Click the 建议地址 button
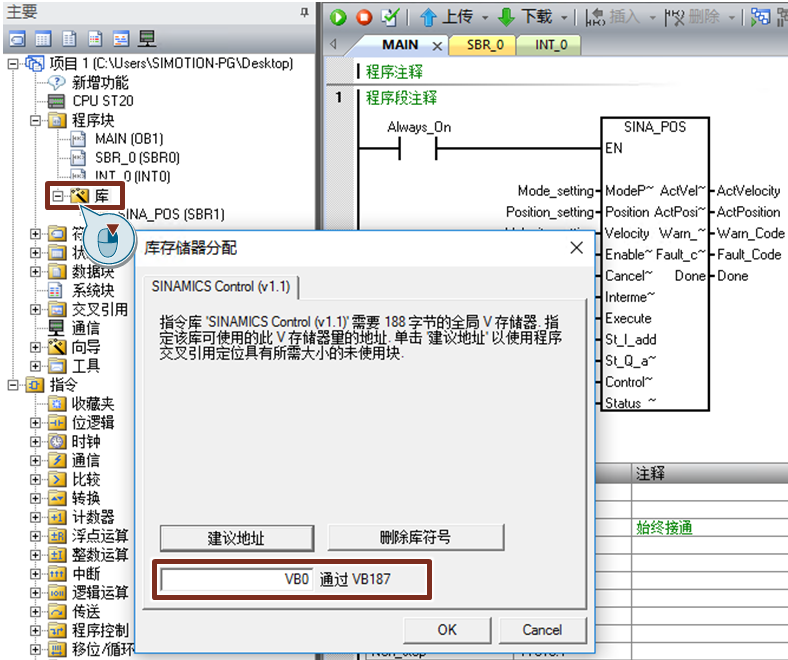 [x=237, y=538]
